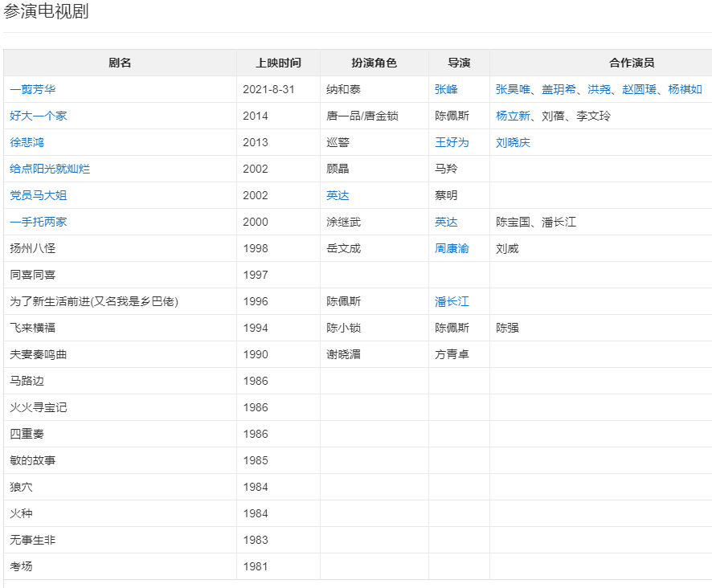Select the role 顾晶
This screenshot has width=712, height=588.
coord(338,169)
